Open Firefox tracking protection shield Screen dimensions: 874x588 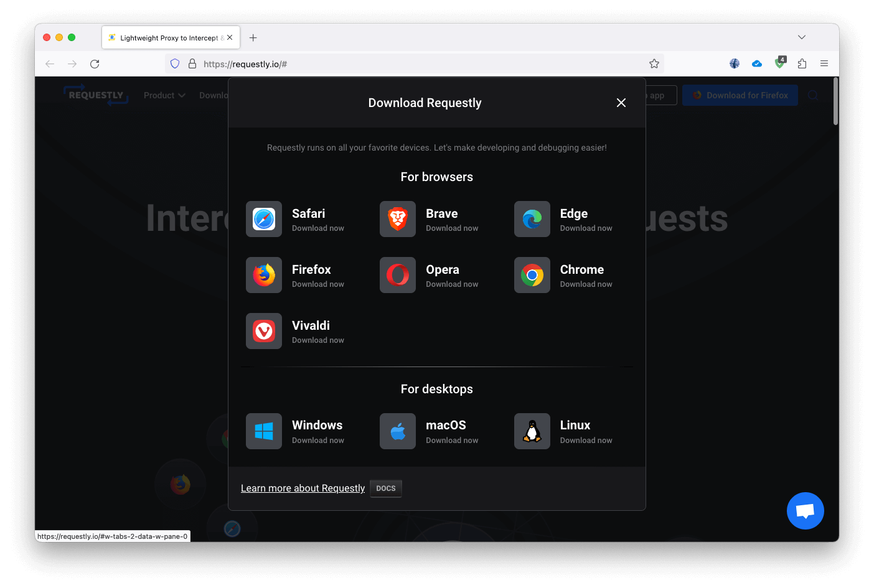coord(175,63)
